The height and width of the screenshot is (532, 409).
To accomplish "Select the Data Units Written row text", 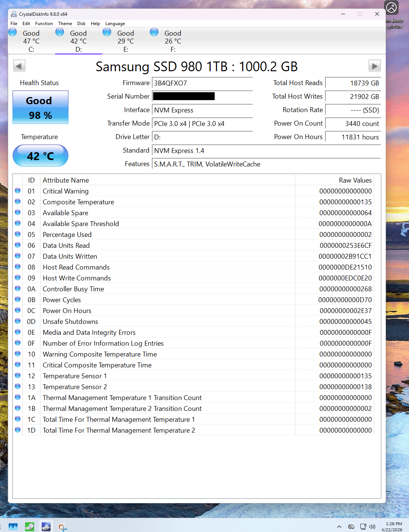I will pyautogui.click(x=70, y=256).
